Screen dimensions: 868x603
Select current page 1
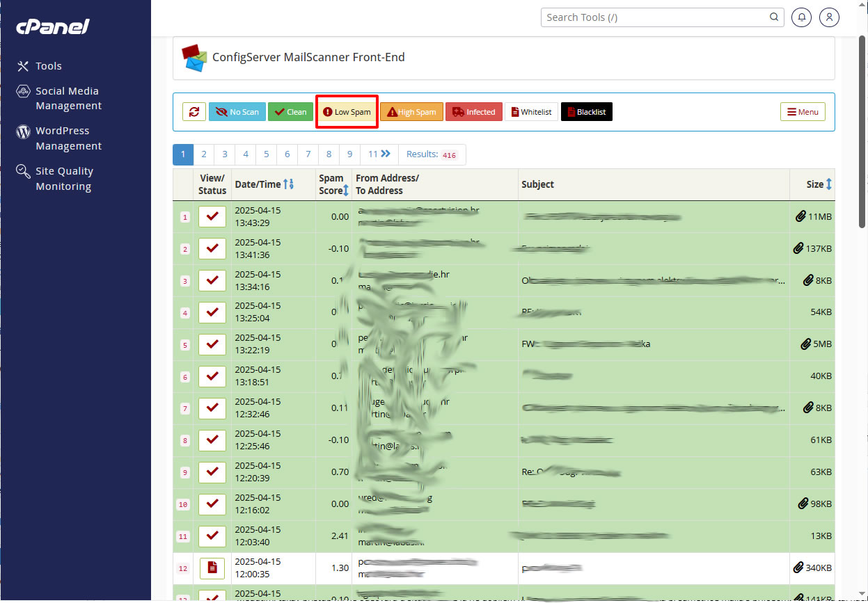[x=183, y=154]
